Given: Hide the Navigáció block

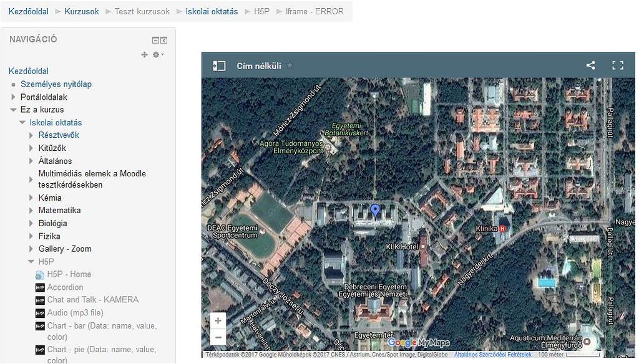Looking at the screenshot, I should point(155,40).
